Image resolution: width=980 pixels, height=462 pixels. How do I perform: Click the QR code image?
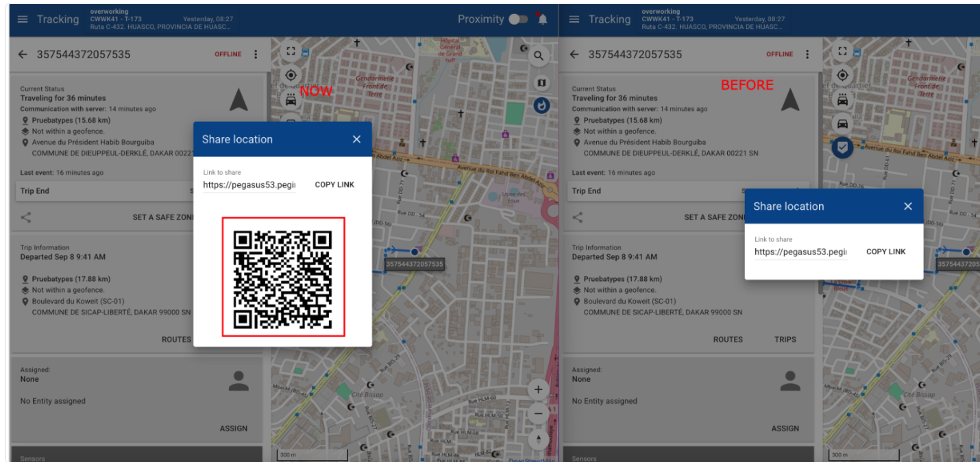click(x=283, y=278)
